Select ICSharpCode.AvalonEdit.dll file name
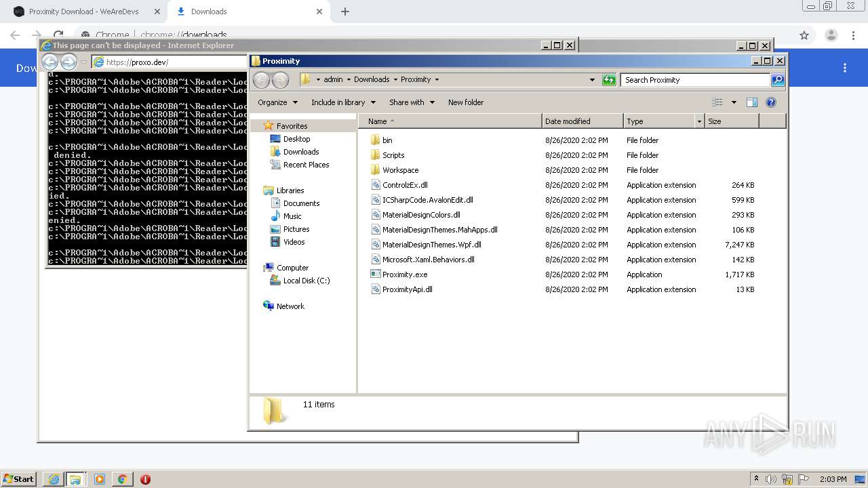Viewport: 868px width, 488px height. 427,200
